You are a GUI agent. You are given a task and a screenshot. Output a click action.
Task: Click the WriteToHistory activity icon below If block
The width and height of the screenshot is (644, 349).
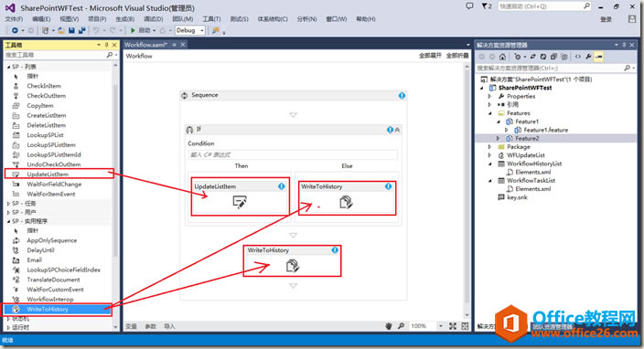[293, 266]
